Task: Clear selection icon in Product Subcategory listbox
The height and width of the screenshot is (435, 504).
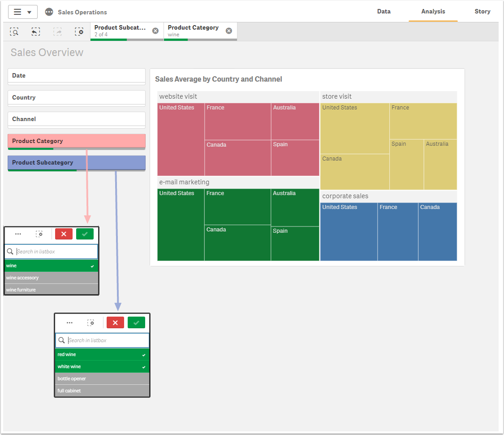Action: [x=91, y=322]
